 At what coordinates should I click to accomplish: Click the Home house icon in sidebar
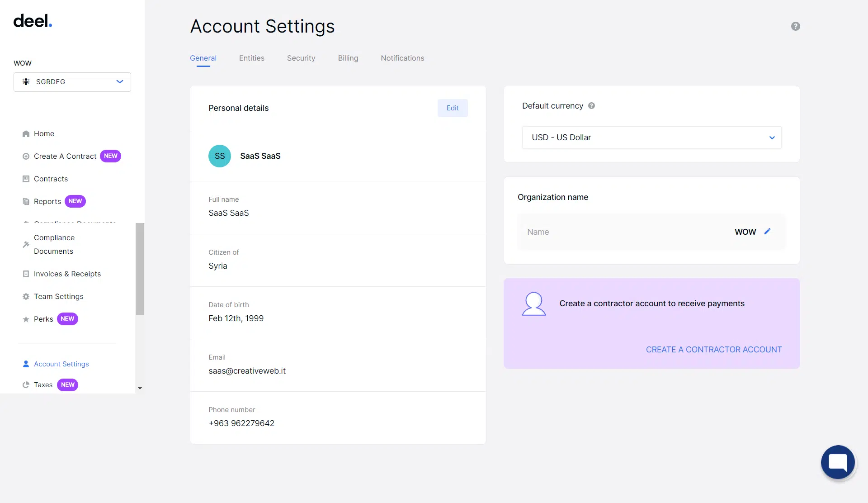click(x=26, y=134)
